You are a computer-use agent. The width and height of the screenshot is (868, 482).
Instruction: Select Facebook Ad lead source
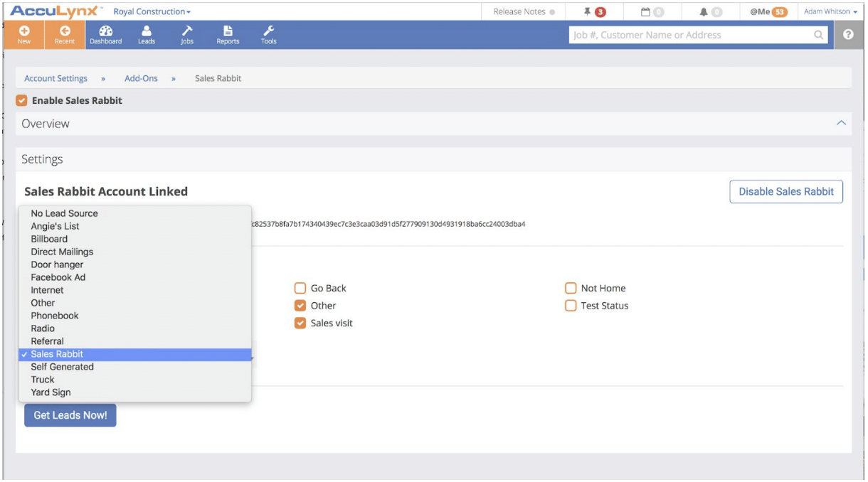(x=135, y=277)
